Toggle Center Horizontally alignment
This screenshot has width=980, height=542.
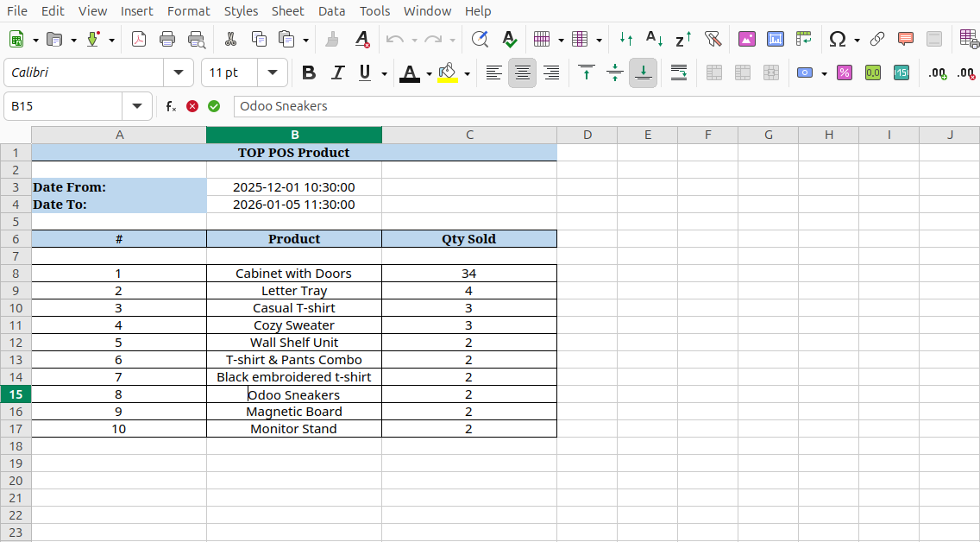(x=523, y=72)
